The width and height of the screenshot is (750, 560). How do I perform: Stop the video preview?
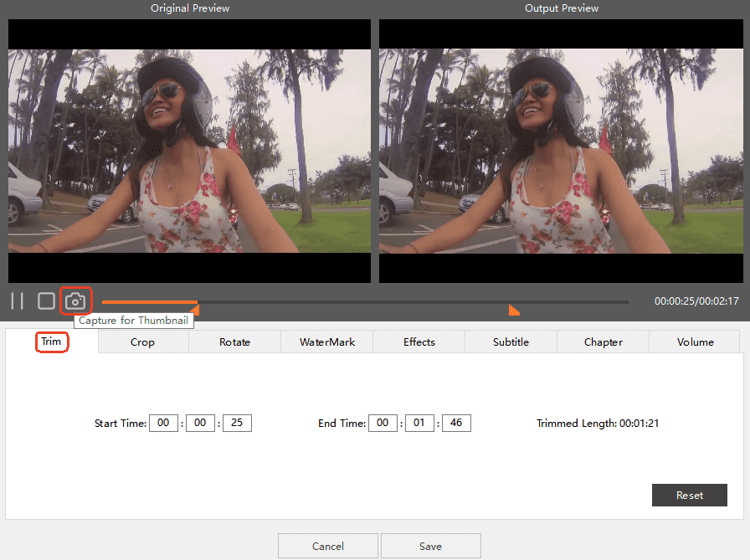pyautogui.click(x=46, y=301)
